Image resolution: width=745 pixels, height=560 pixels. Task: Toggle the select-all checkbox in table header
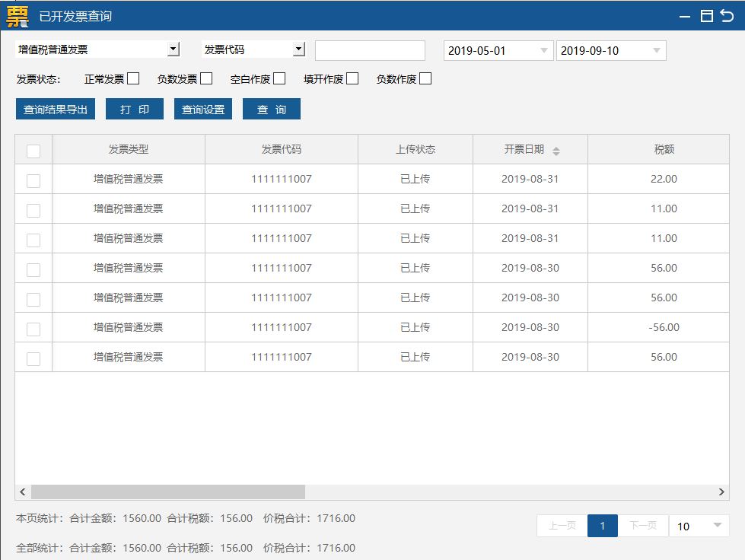coord(33,151)
